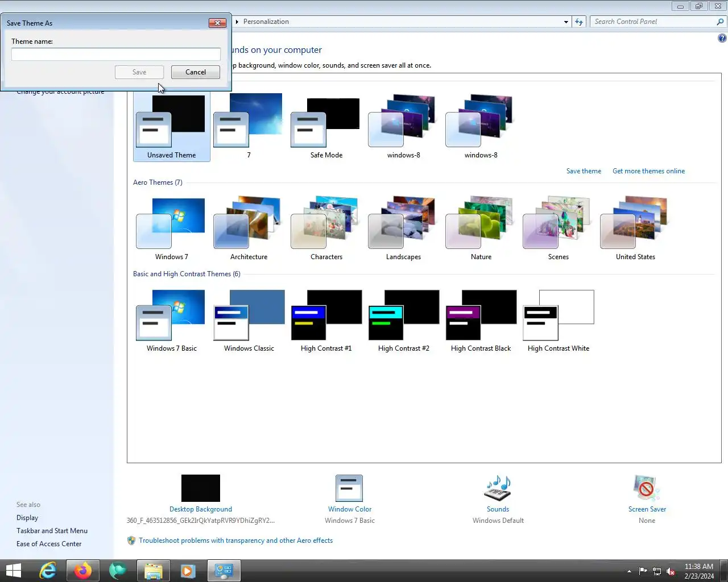Choose the Safe Mode theme

click(x=326, y=127)
